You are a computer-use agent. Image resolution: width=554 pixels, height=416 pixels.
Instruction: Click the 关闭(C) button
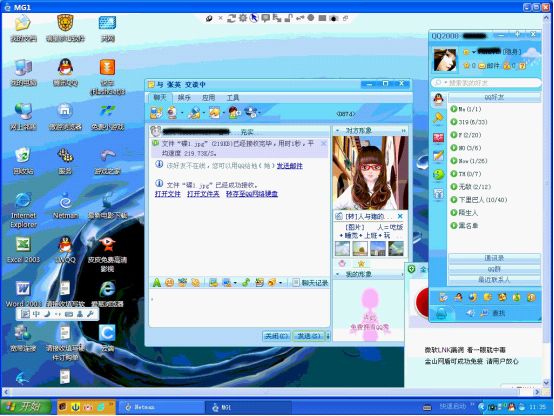pos(276,336)
